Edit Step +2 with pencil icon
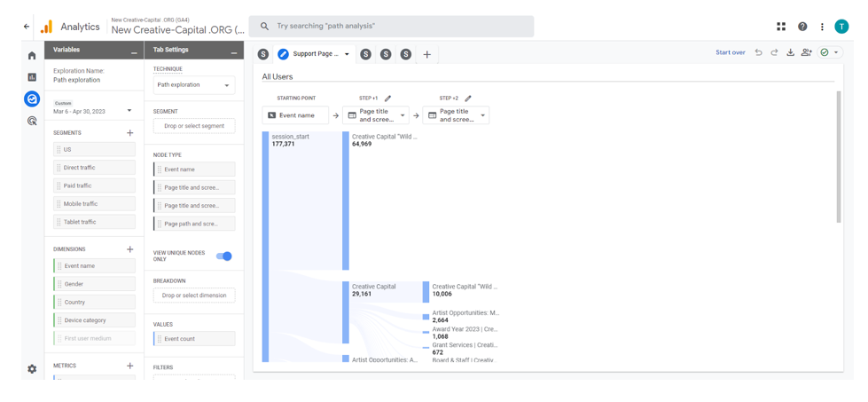Image resolution: width=868 pixels, height=402 pixels. pyautogui.click(x=468, y=98)
